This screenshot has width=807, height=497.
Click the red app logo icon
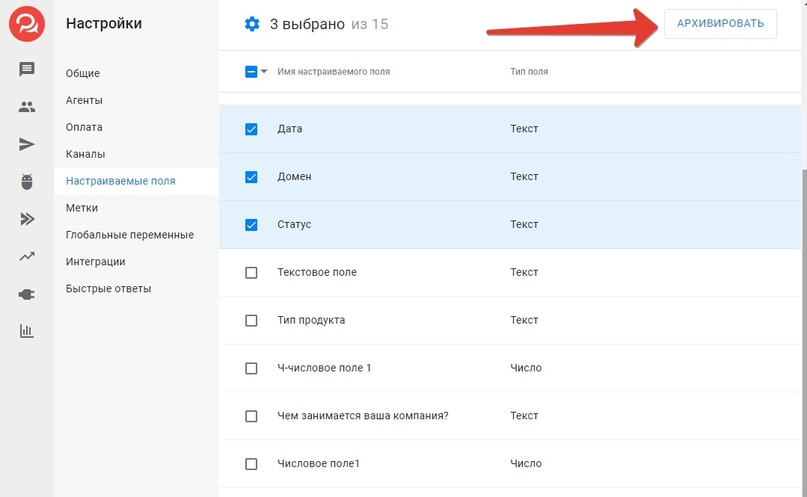(x=26, y=24)
